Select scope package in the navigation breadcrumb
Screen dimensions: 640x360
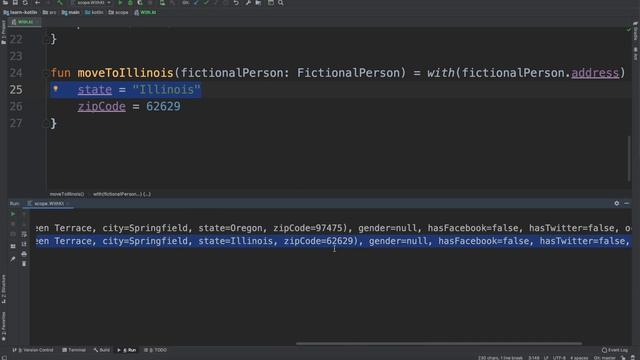pos(118,12)
